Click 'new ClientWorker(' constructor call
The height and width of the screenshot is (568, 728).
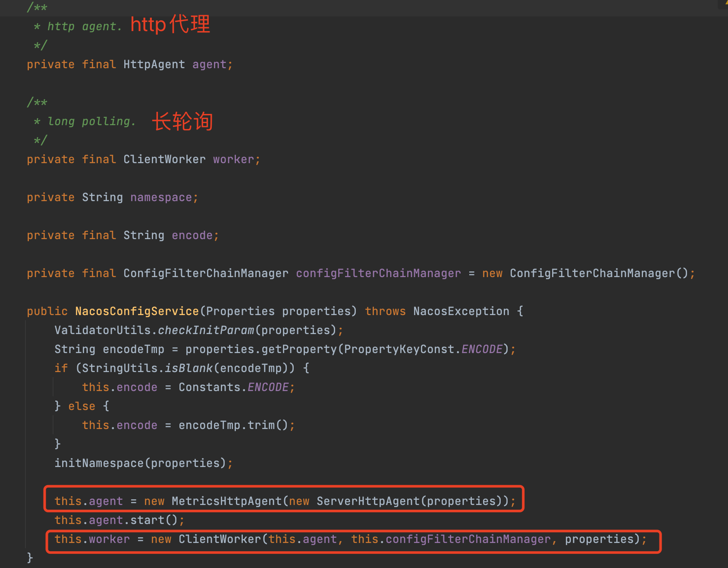pos(209,539)
